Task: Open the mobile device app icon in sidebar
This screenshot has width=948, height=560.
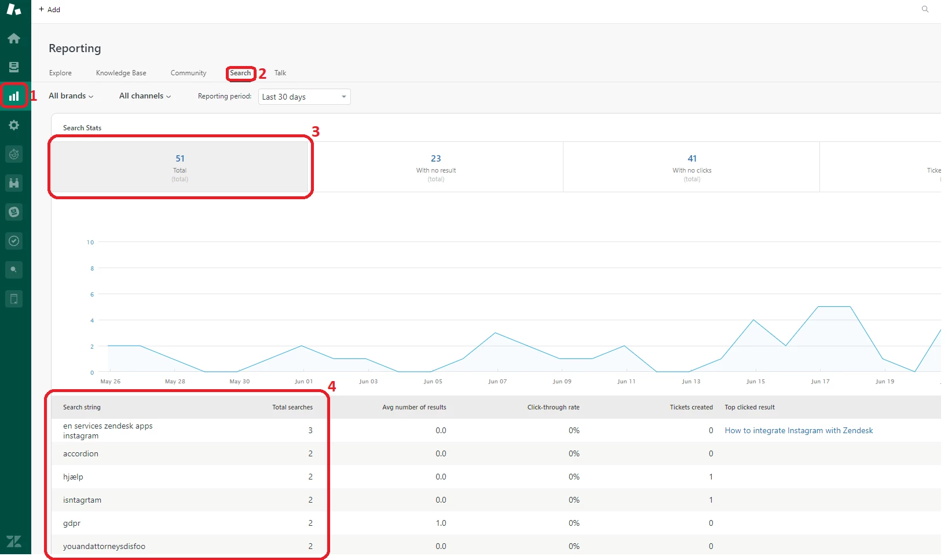Action: click(14, 299)
